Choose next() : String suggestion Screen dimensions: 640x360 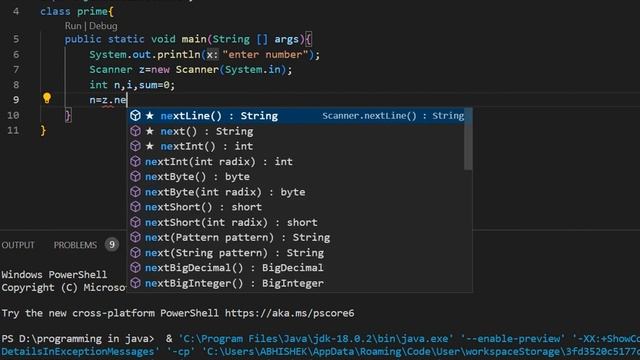pos(297,131)
